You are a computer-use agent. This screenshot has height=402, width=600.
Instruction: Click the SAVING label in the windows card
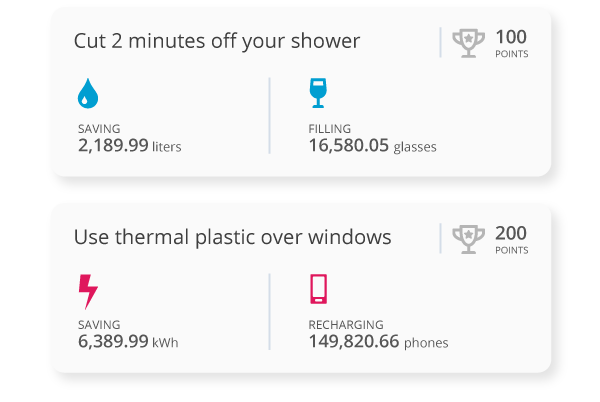click(99, 325)
